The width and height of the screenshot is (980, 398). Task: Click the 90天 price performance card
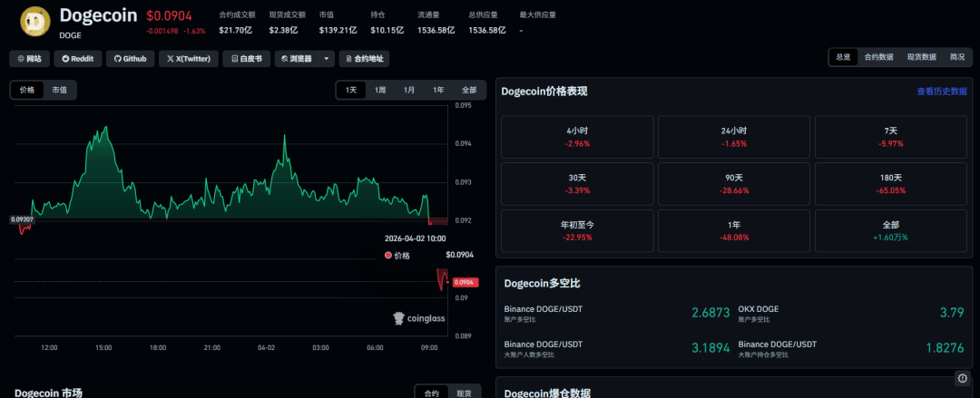(733, 184)
